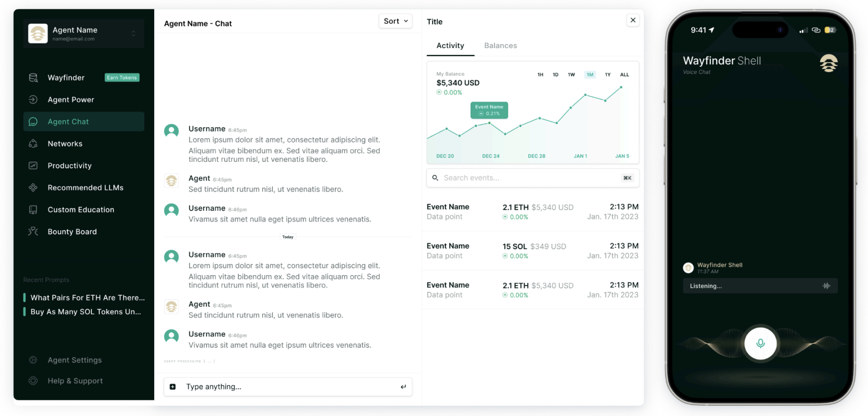Click the microphone button on phone

tap(760, 343)
